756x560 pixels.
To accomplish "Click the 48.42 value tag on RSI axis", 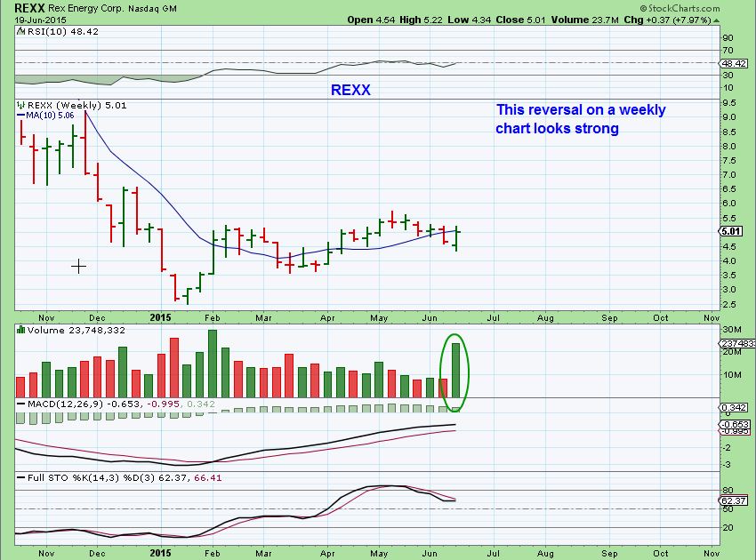I will pyautogui.click(x=734, y=63).
